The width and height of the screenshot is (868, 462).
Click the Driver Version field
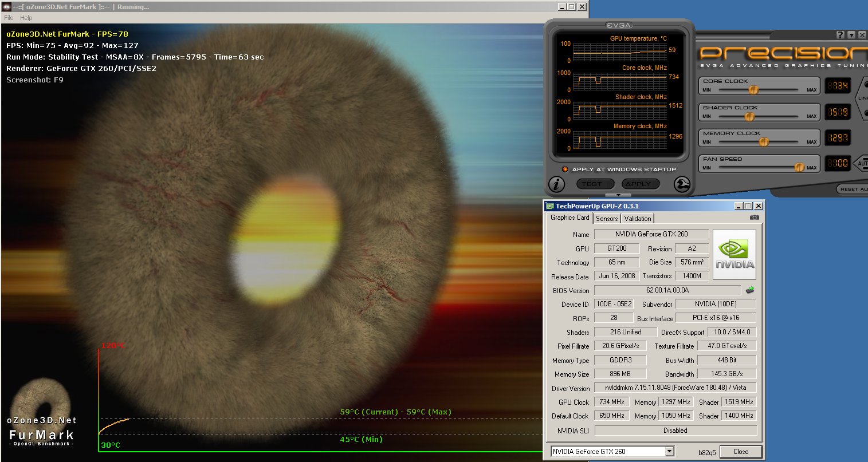[x=675, y=388]
